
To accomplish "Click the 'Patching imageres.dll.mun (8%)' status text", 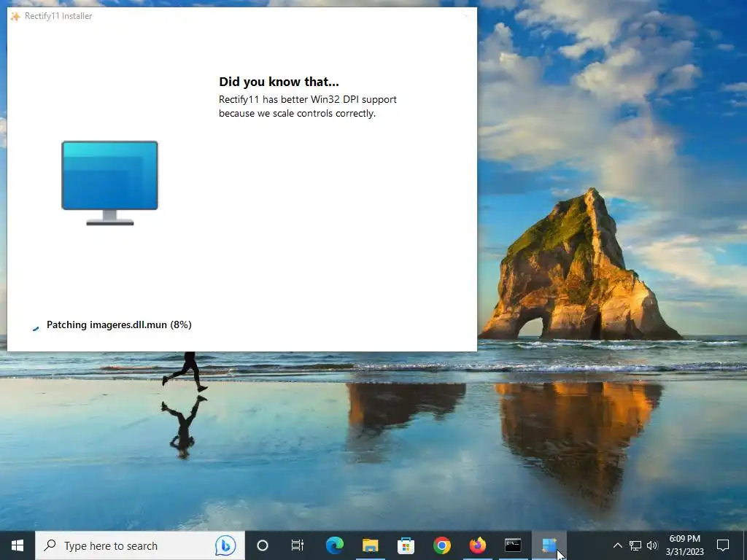I will 119,324.
